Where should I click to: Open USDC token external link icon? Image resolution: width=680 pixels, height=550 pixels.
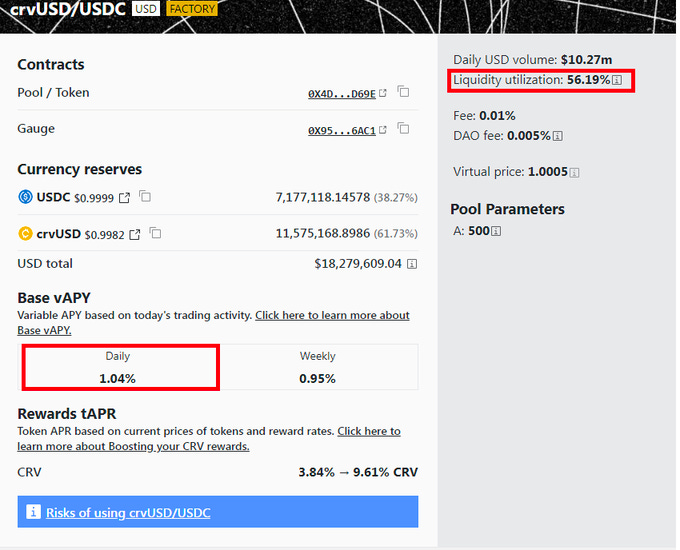(x=124, y=198)
